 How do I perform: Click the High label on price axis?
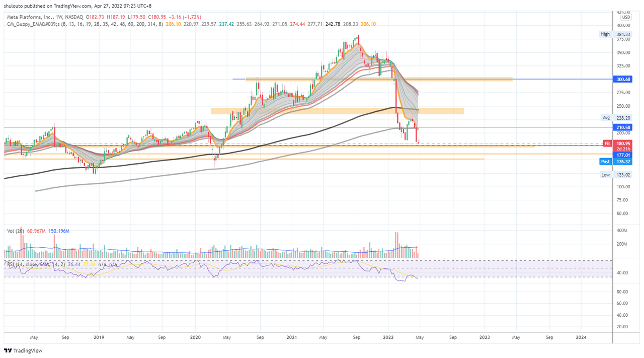pyautogui.click(x=605, y=34)
